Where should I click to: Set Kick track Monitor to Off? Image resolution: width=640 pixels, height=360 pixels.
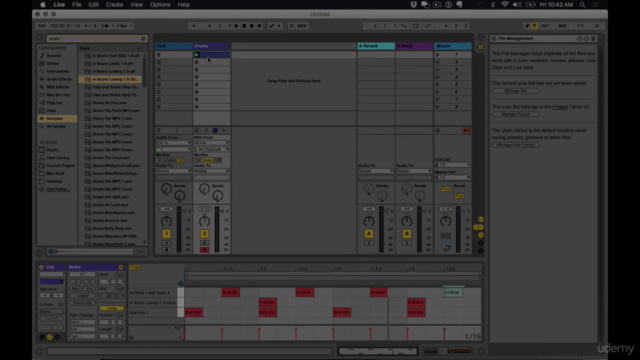pyautogui.click(x=180, y=160)
